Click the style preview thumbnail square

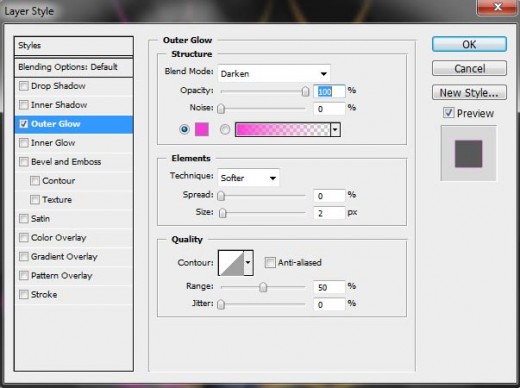tap(468, 154)
